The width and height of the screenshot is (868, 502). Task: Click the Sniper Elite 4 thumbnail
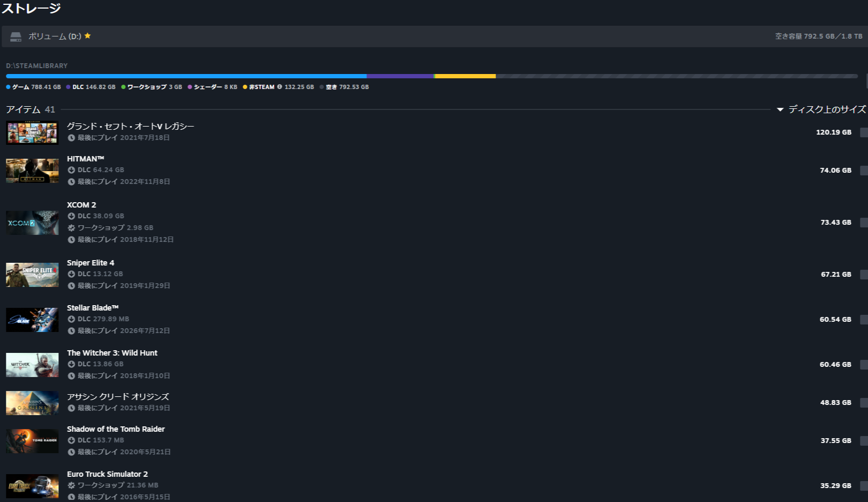[x=32, y=275]
